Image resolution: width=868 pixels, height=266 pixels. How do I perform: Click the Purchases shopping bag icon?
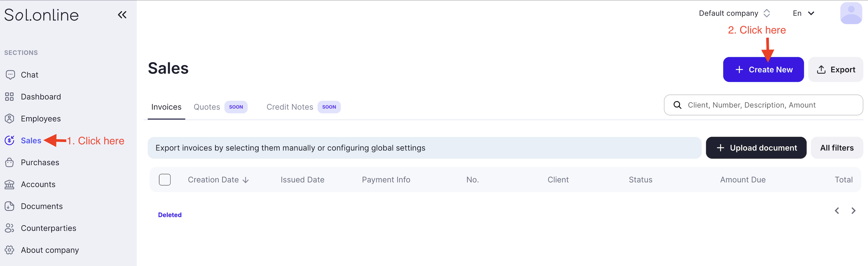click(10, 162)
